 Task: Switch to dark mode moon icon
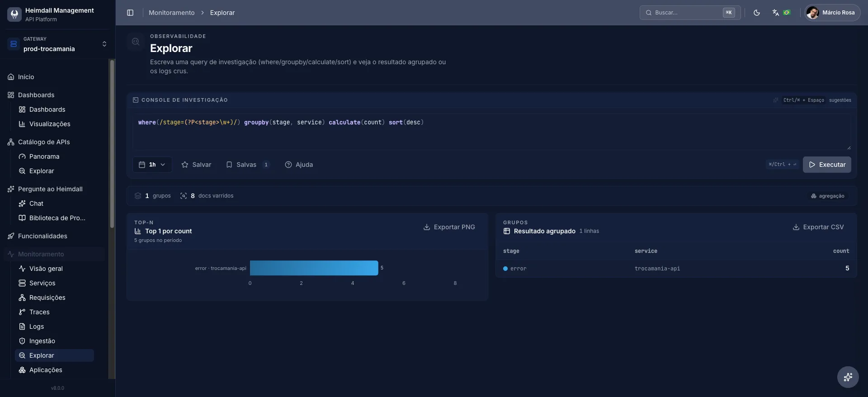757,13
